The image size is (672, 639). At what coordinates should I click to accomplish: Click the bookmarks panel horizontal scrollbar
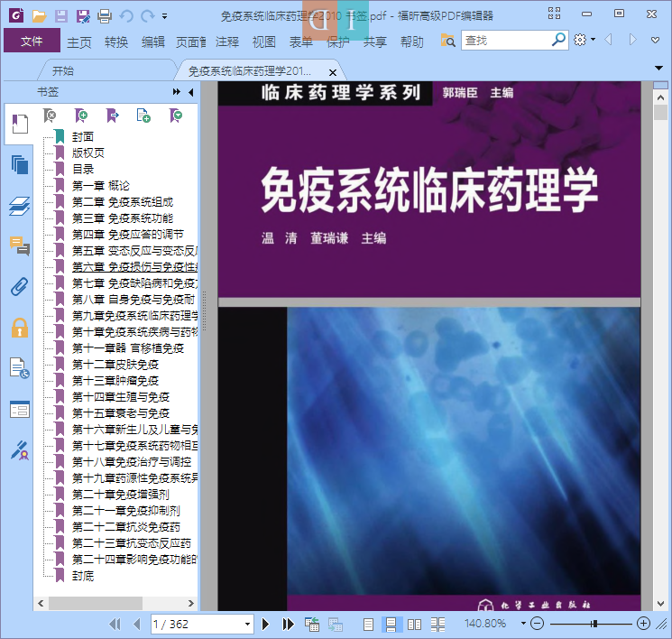click(96, 604)
